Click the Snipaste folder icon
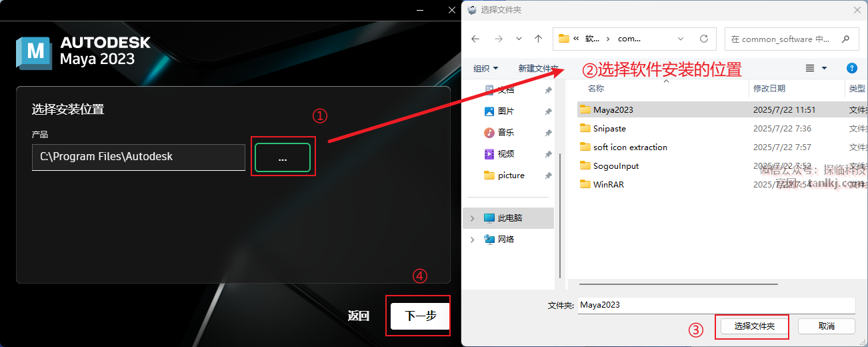The image size is (868, 347). tap(585, 128)
